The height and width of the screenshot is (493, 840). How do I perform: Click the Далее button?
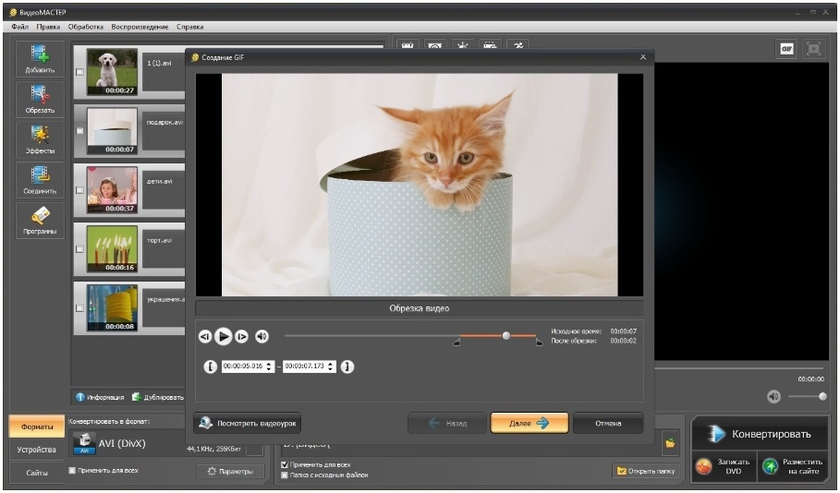coord(529,423)
